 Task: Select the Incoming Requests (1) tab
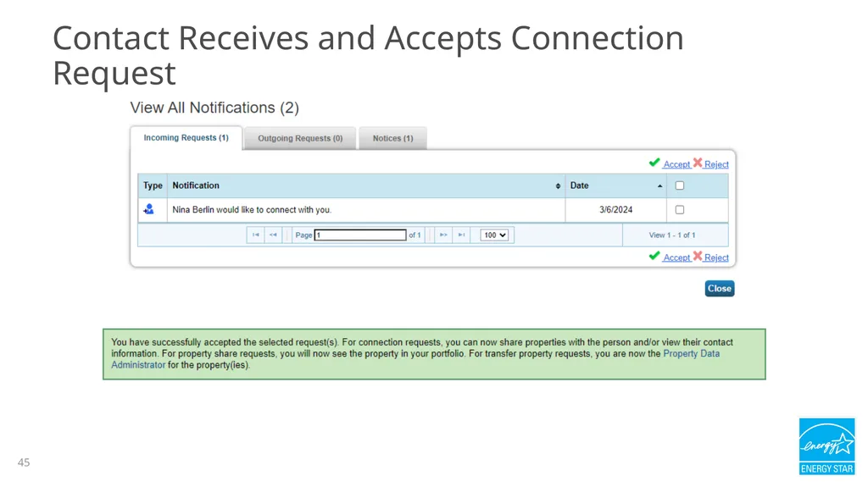186,138
